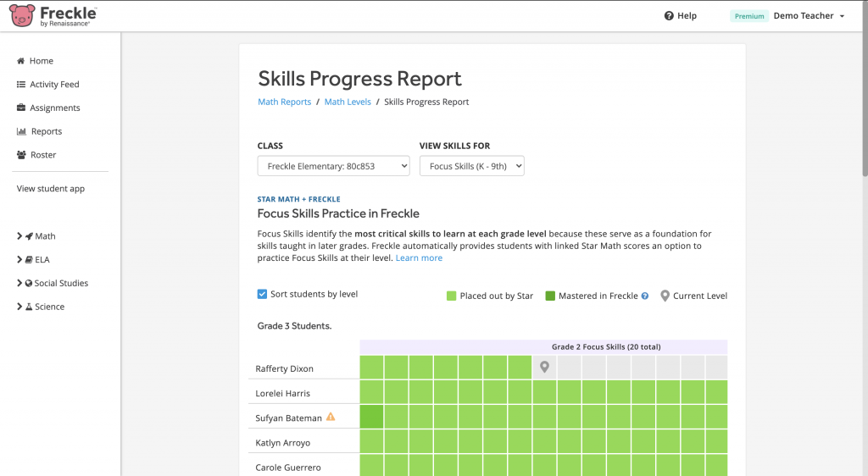
Task: Click the Grade 3 Students heading
Action: (294, 326)
